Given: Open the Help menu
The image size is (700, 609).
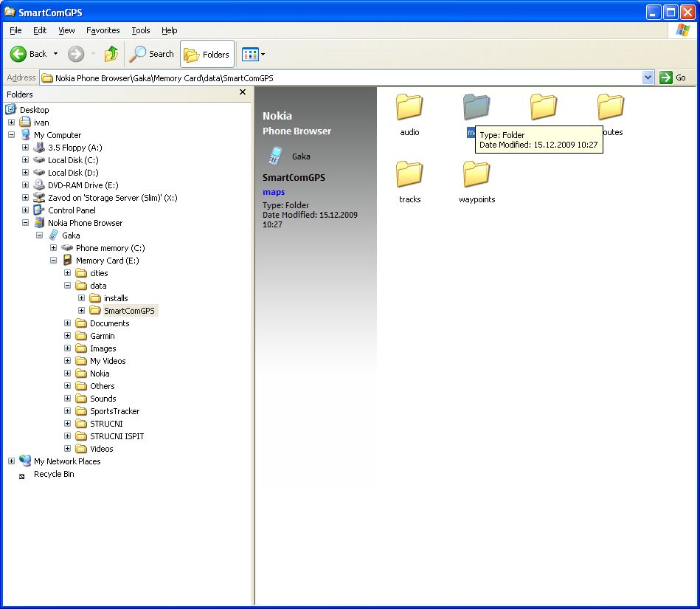Looking at the screenshot, I should (169, 30).
